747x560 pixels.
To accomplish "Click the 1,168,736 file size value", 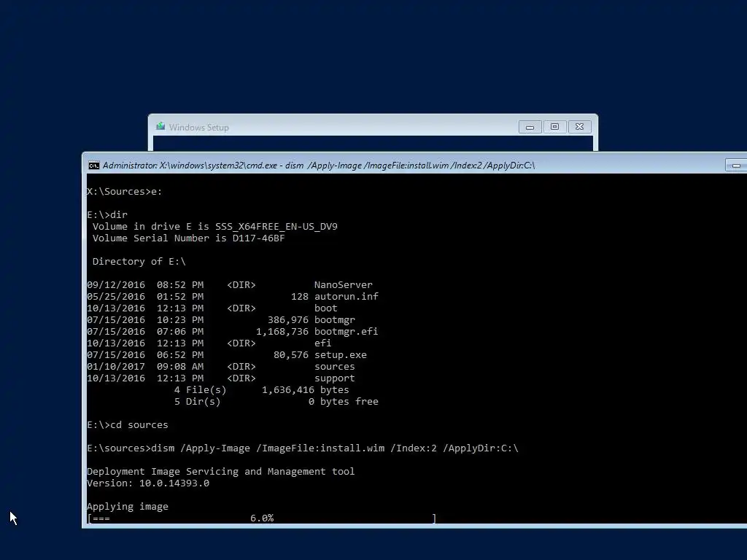I will [282, 332].
